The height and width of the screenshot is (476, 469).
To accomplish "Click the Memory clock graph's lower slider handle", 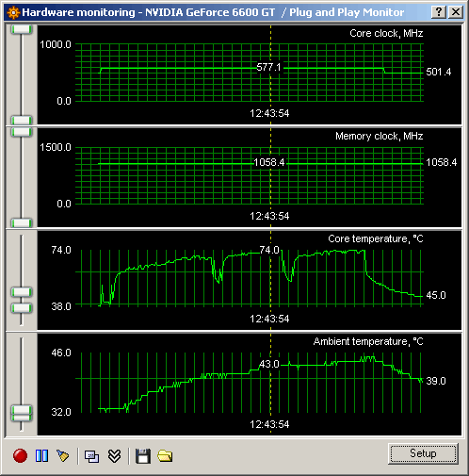I will click(22, 222).
